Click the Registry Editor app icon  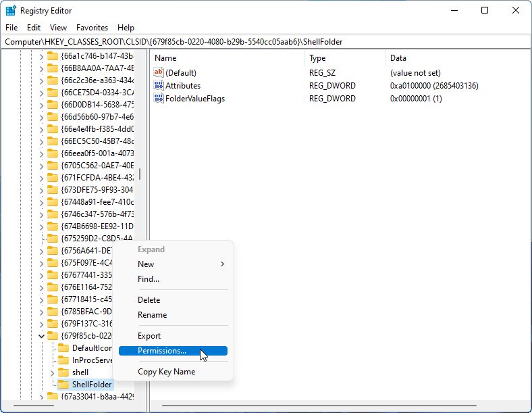(x=11, y=11)
